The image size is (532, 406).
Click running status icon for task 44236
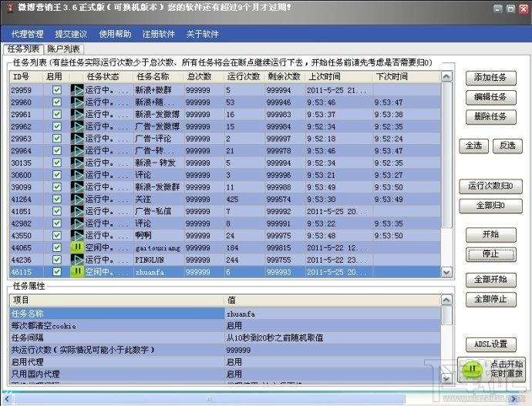(x=77, y=260)
